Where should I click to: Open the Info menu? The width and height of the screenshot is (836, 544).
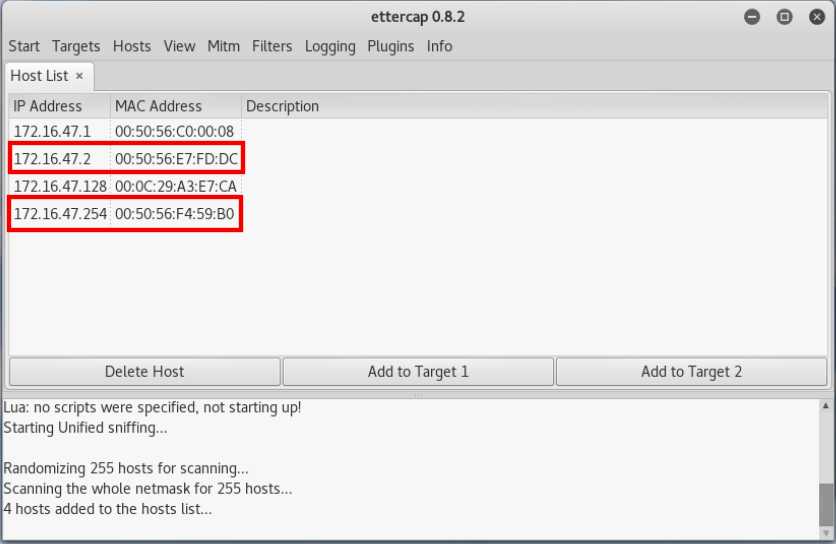[x=439, y=46]
